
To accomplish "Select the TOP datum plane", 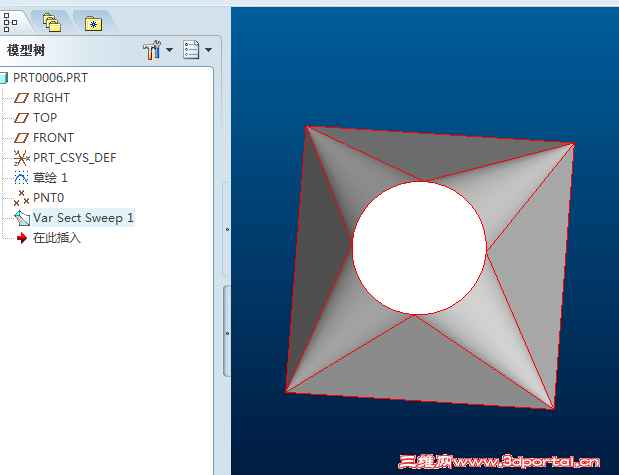I will coord(45,118).
